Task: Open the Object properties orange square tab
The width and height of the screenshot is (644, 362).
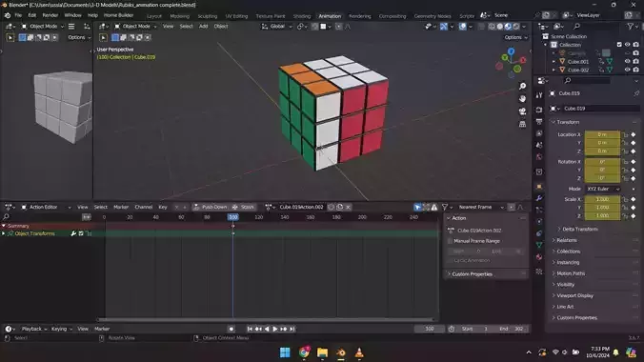Action: [x=539, y=187]
